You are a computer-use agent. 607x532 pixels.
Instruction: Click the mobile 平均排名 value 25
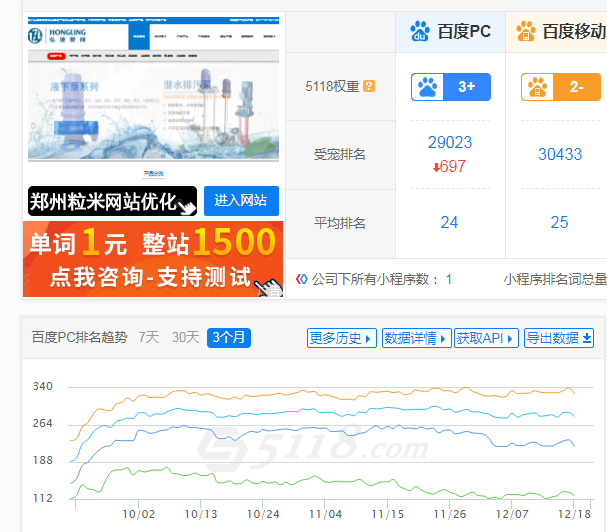[559, 223]
